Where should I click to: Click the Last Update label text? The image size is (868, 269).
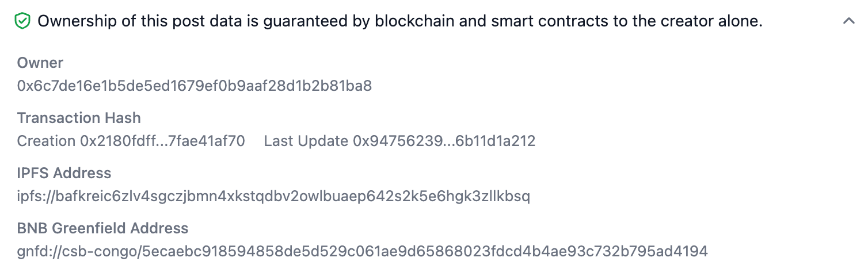pyautogui.click(x=306, y=141)
